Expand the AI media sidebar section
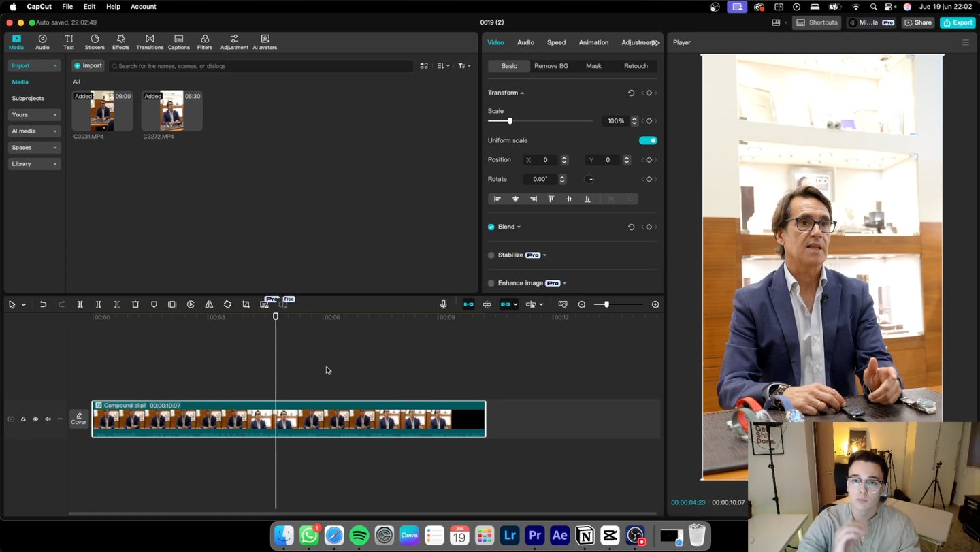Viewport: 980px width, 552px height. coord(34,131)
